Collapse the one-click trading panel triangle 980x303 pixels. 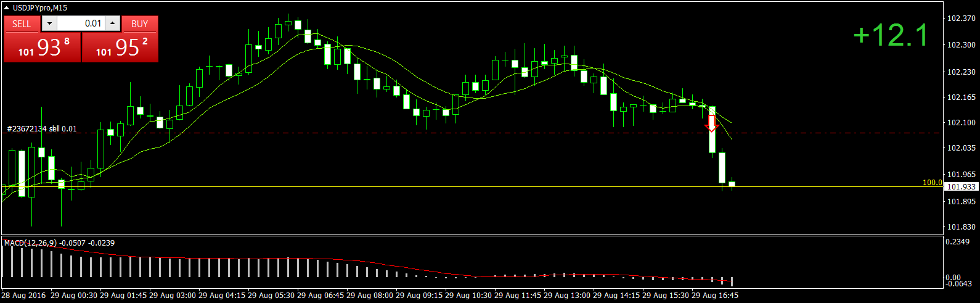pyautogui.click(x=7, y=8)
